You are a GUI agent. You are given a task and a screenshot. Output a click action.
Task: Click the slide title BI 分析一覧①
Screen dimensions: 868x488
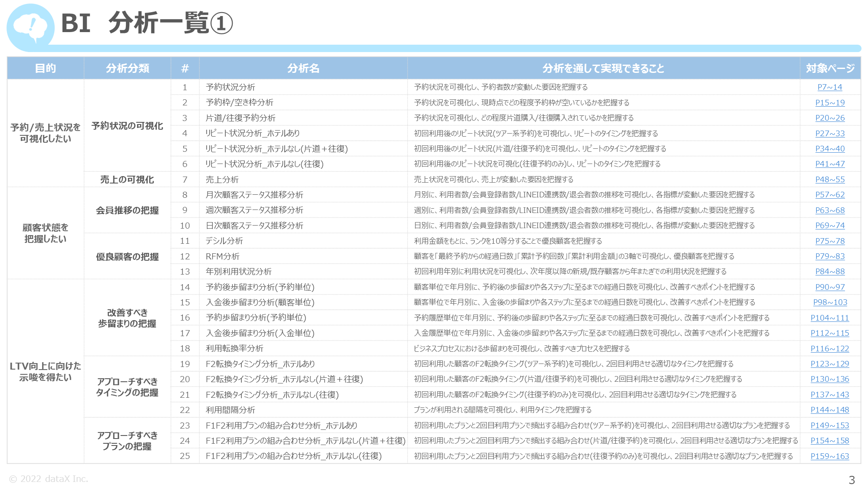tap(147, 23)
